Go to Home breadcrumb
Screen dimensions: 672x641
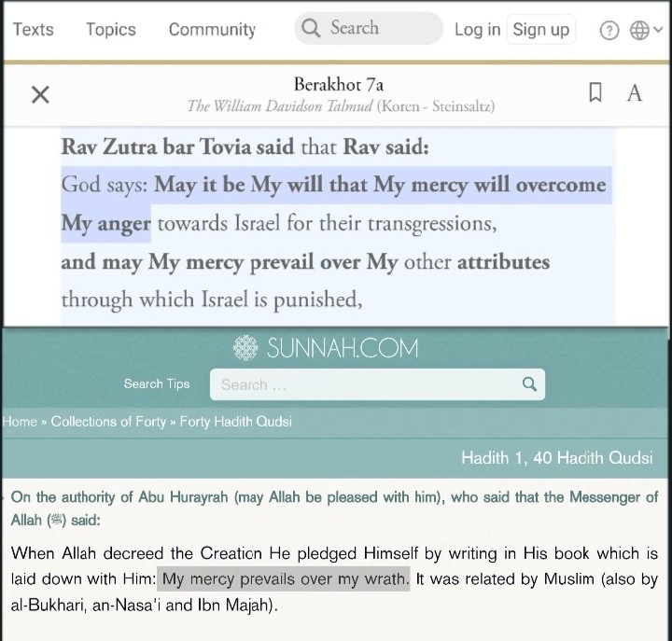[x=20, y=422]
